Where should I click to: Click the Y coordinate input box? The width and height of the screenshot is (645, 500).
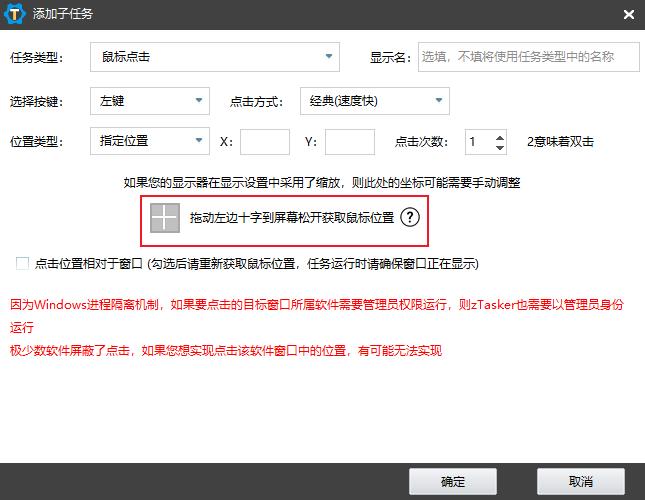point(350,142)
